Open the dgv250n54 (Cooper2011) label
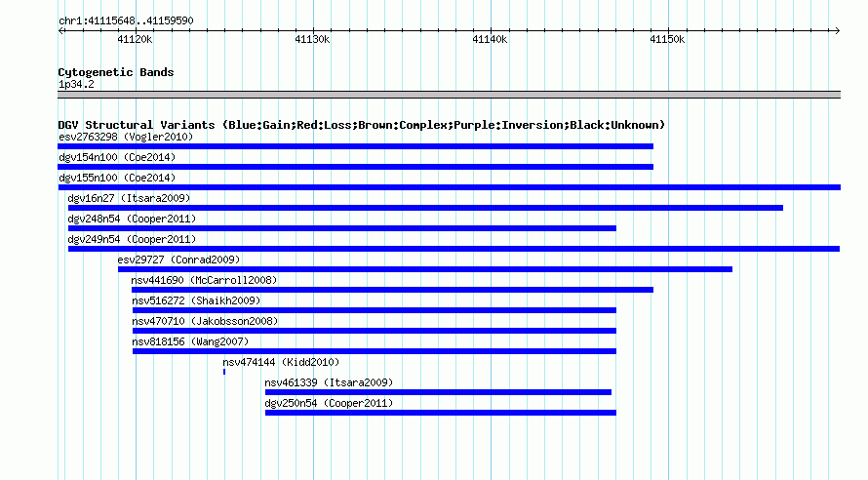868x480 pixels. tap(329, 403)
